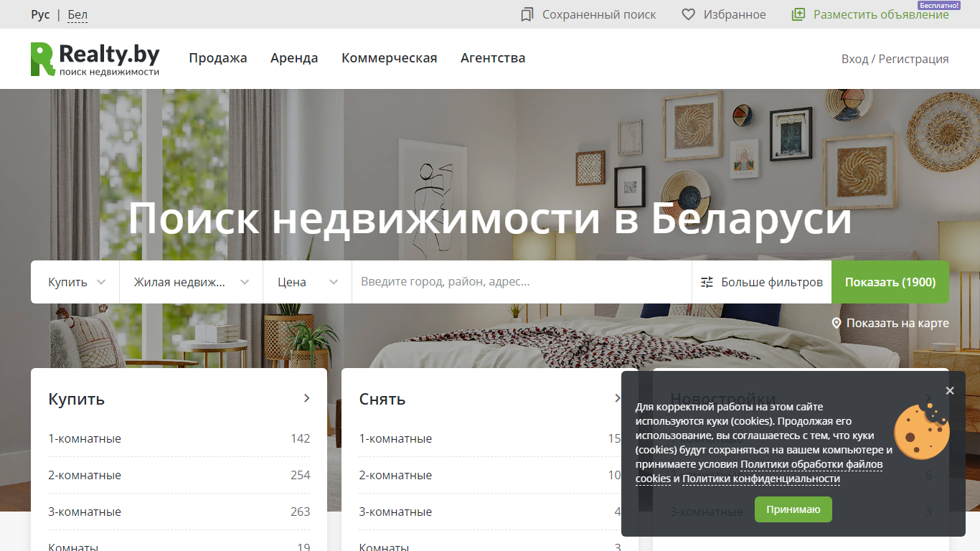Select 2-комнатные under Снять

(490, 475)
